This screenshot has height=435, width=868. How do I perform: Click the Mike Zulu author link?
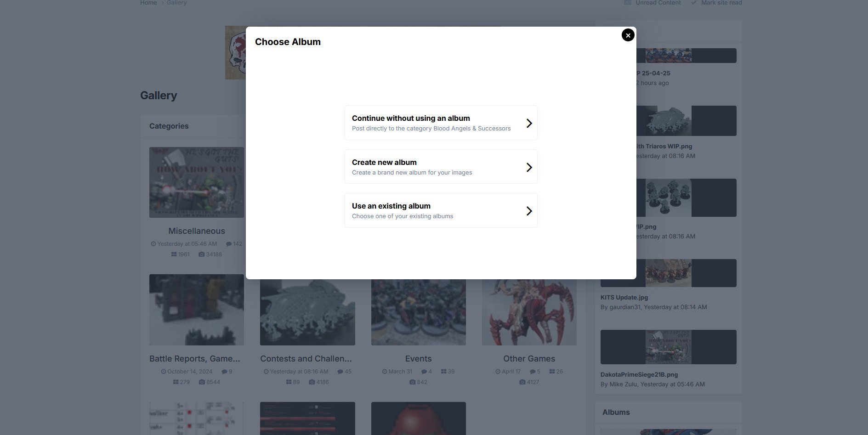pos(623,384)
